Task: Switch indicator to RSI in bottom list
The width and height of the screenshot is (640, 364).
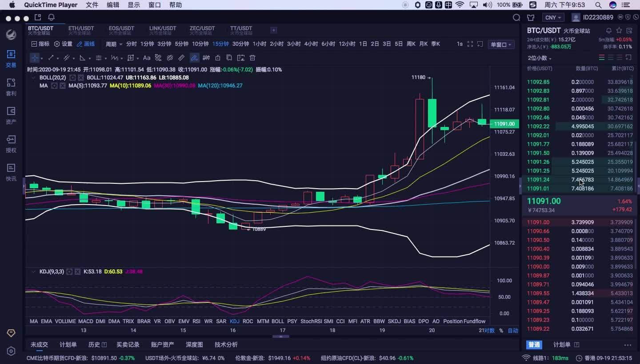Action: [196, 321]
